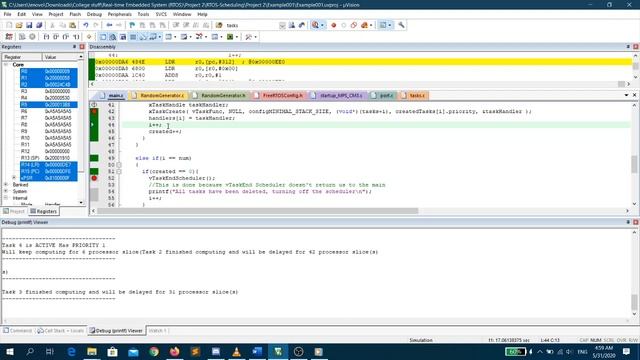Toggle the Command Window button
640x360 pixels.
103,37
